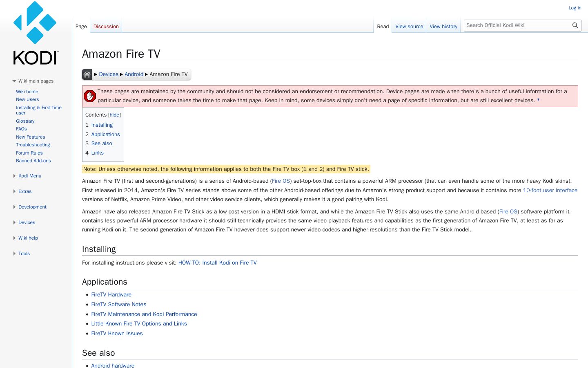Open Little Known Fire TV Options and Links

point(139,324)
